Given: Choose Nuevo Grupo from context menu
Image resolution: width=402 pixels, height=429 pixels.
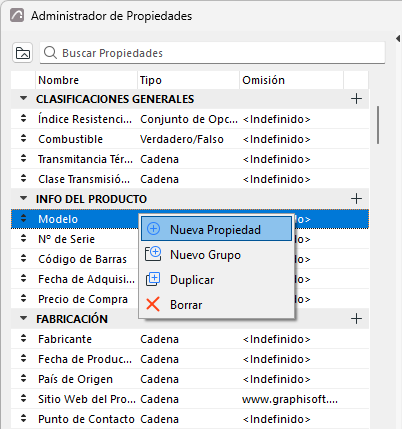Looking at the screenshot, I should point(216,255).
